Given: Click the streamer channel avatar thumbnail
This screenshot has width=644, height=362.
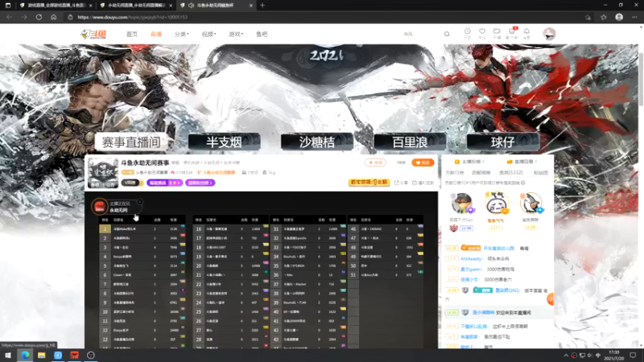Looking at the screenshot, I should coord(103,172).
